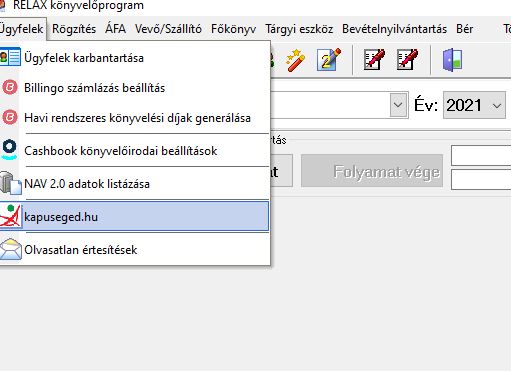Click the Cashbook logo icon
The height and width of the screenshot is (371, 511).
pyautogui.click(x=9, y=149)
